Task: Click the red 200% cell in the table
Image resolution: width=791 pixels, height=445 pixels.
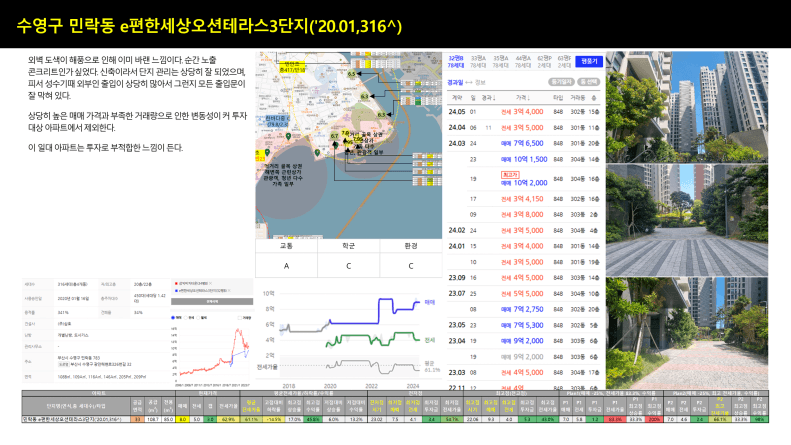Action: click(x=654, y=419)
